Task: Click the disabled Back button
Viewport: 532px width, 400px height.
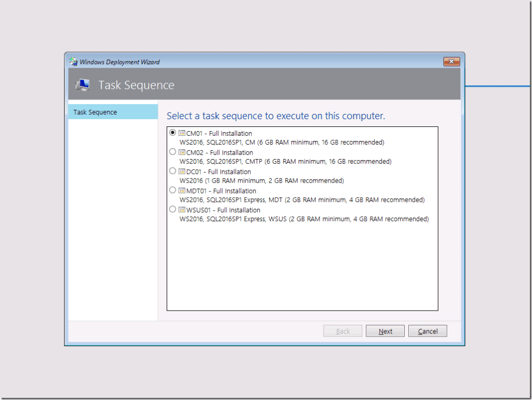Action: 343,331
